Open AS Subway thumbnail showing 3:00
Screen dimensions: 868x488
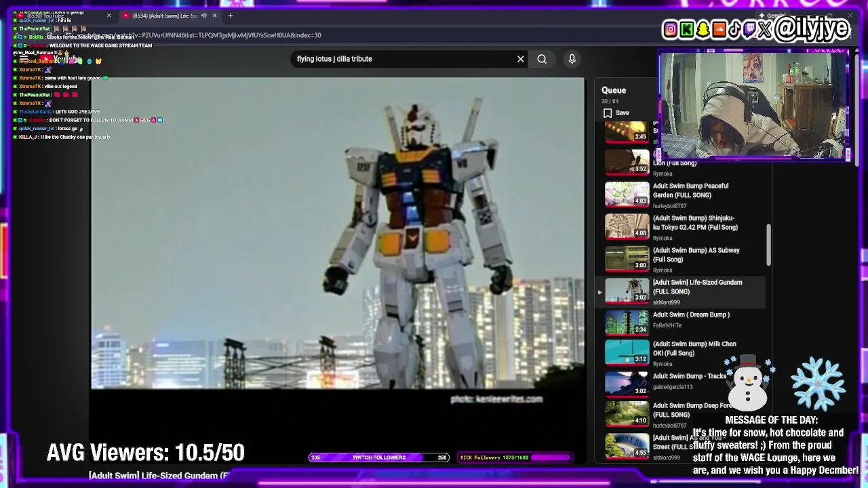(x=627, y=258)
